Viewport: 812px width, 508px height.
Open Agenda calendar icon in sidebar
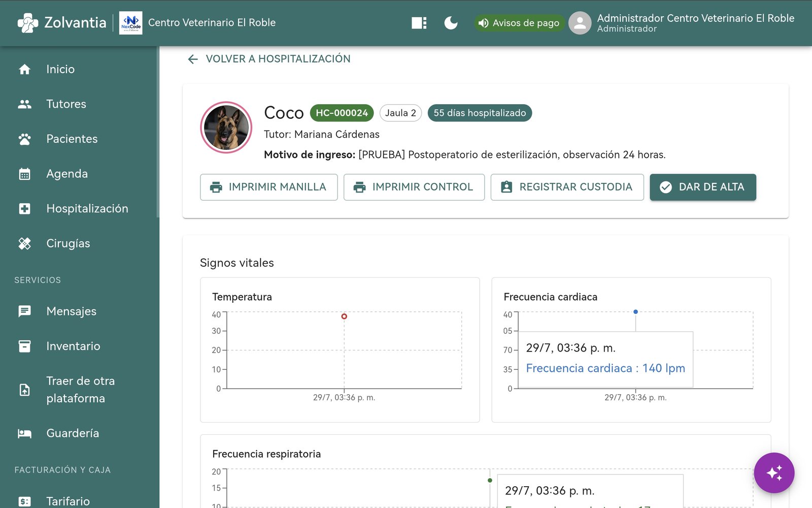pos(24,174)
